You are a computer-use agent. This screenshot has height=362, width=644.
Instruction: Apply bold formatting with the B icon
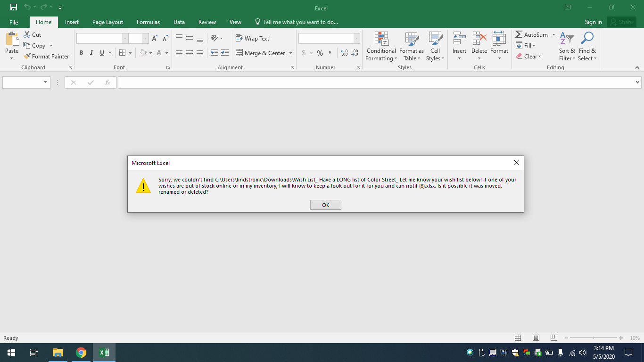point(81,53)
